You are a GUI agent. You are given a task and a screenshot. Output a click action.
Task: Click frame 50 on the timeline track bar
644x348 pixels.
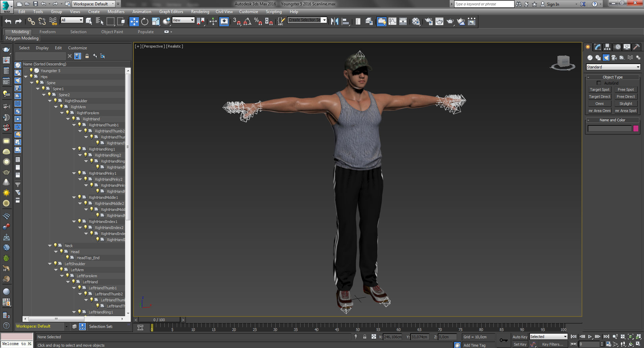tap(358, 328)
